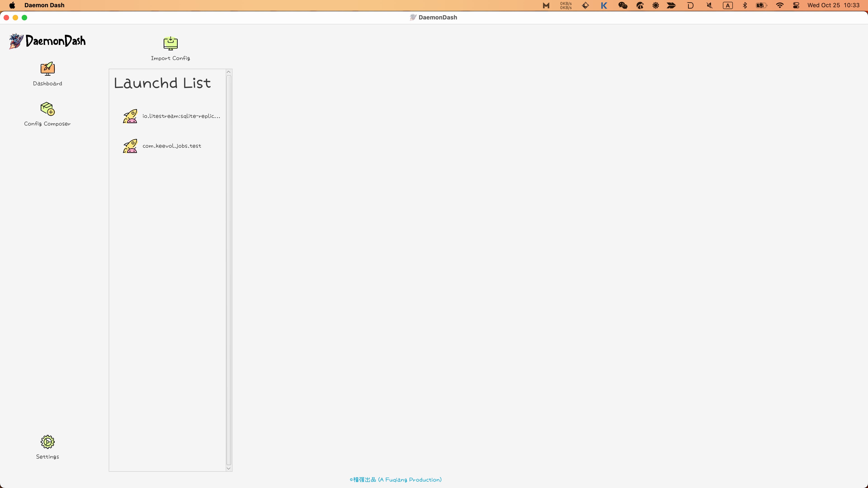This screenshot has width=868, height=488.
Task: Open Config Composer box-plus icon
Action: point(47,109)
